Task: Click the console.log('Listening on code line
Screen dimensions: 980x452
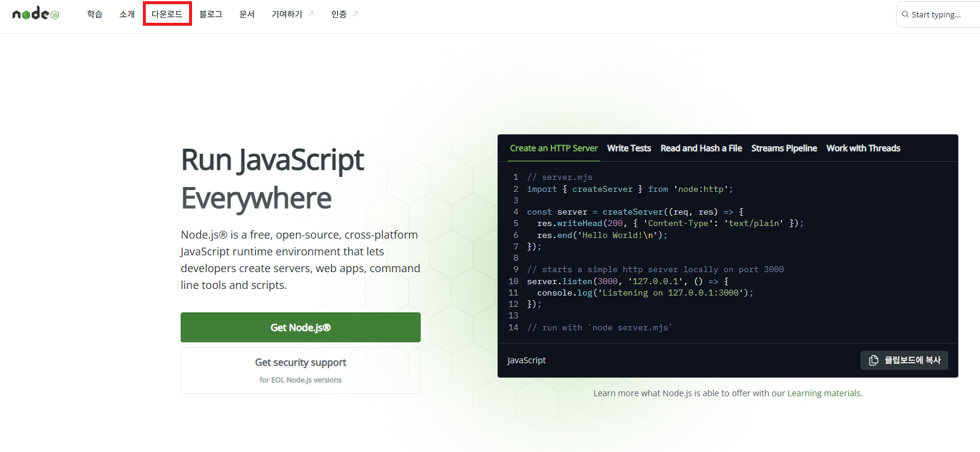Action: [x=645, y=293]
